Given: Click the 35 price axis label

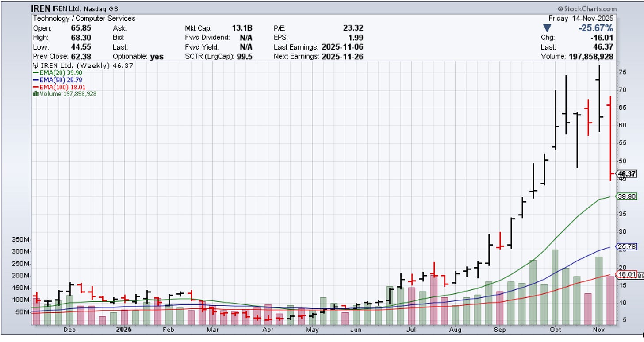Looking at the screenshot, I should tap(623, 214).
